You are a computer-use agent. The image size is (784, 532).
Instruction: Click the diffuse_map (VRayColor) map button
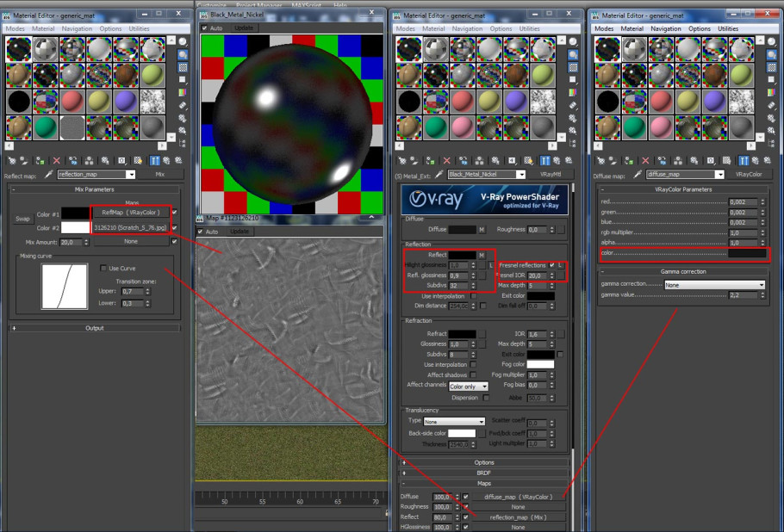(x=518, y=497)
